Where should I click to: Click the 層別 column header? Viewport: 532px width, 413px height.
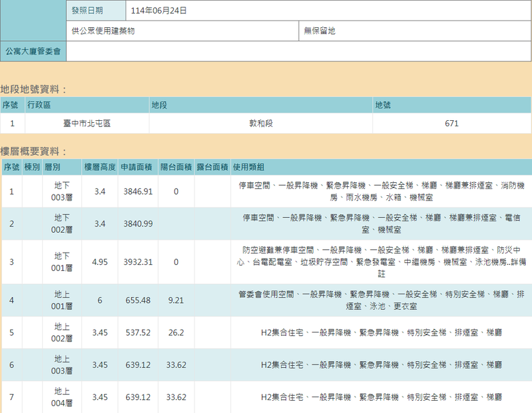pos(62,167)
